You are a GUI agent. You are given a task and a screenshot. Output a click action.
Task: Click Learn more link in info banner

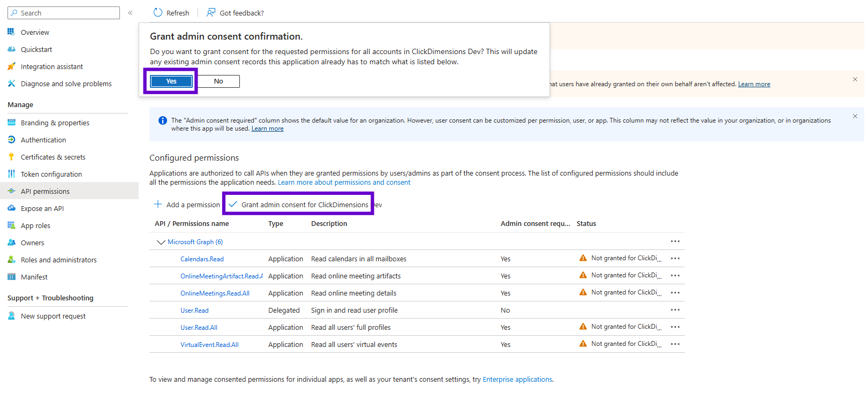coord(268,129)
